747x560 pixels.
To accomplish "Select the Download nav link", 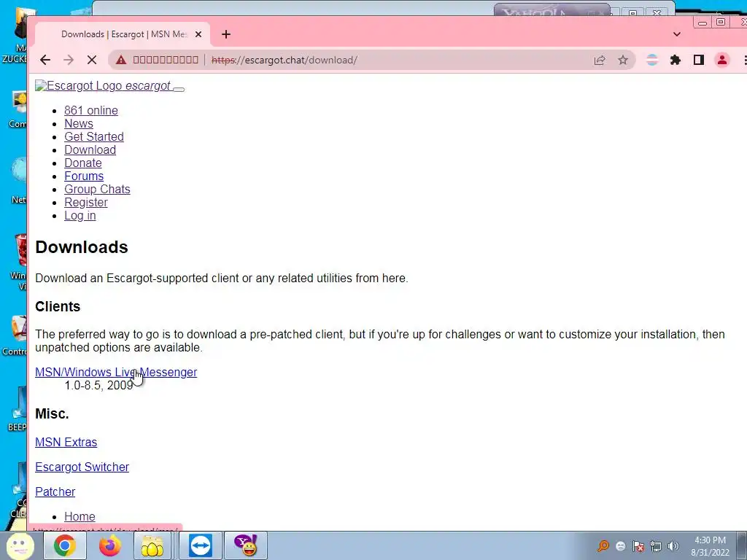I will pos(90,149).
